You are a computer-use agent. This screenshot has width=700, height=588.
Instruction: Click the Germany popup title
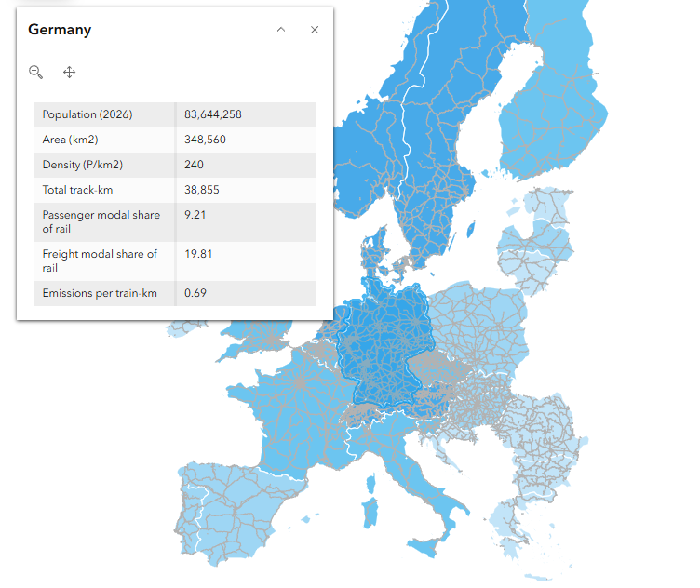point(60,30)
